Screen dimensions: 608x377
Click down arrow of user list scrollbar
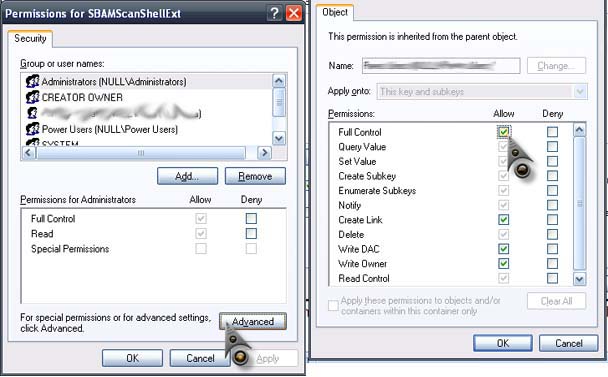coord(279,138)
